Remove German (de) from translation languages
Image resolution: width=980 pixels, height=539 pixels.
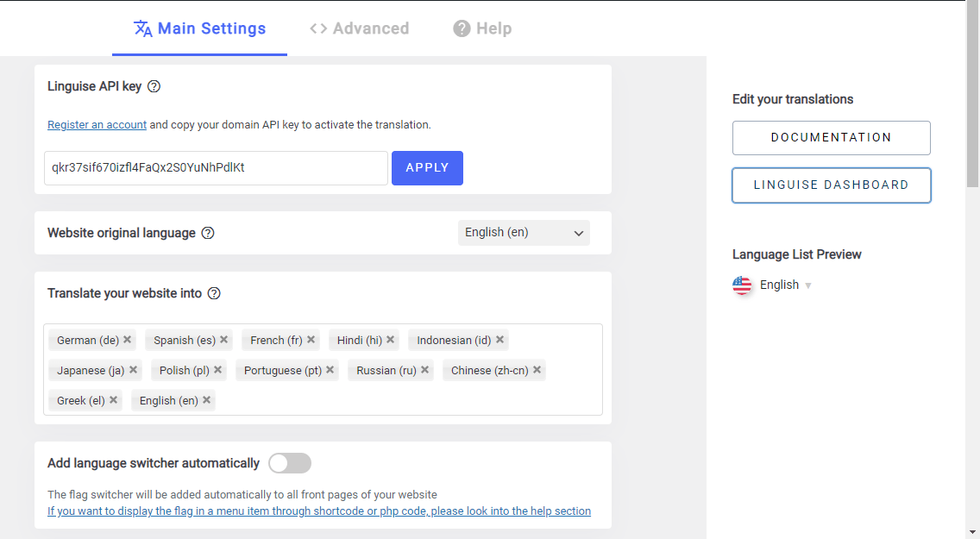(127, 340)
